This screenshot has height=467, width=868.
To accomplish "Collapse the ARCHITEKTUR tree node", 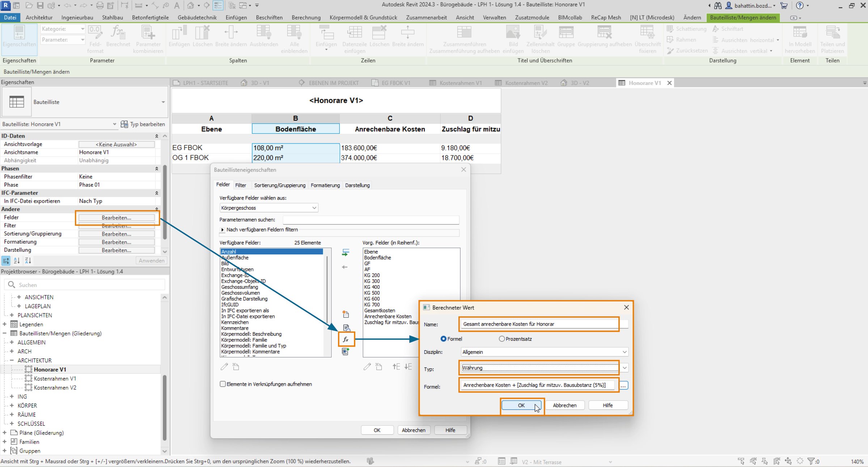I will point(12,360).
